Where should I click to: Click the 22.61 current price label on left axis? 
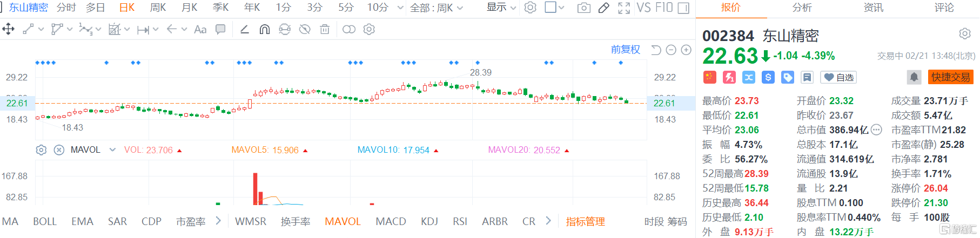pos(17,103)
